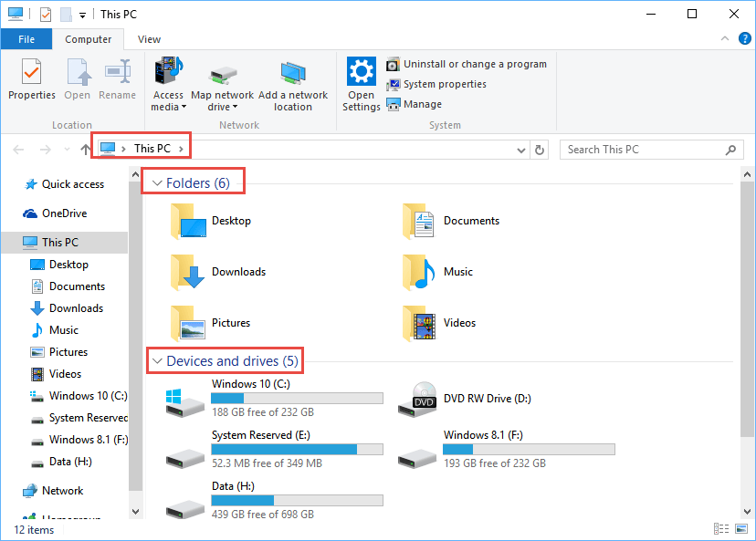This screenshot has height=541, width=756.
Task: Open Settings gear icon in ribbon
Action: [362, 71]
